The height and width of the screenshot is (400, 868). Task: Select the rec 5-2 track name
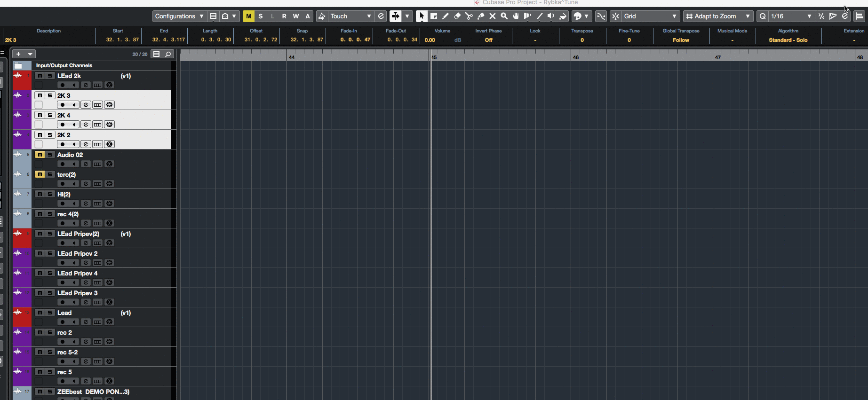coord(68,352)
